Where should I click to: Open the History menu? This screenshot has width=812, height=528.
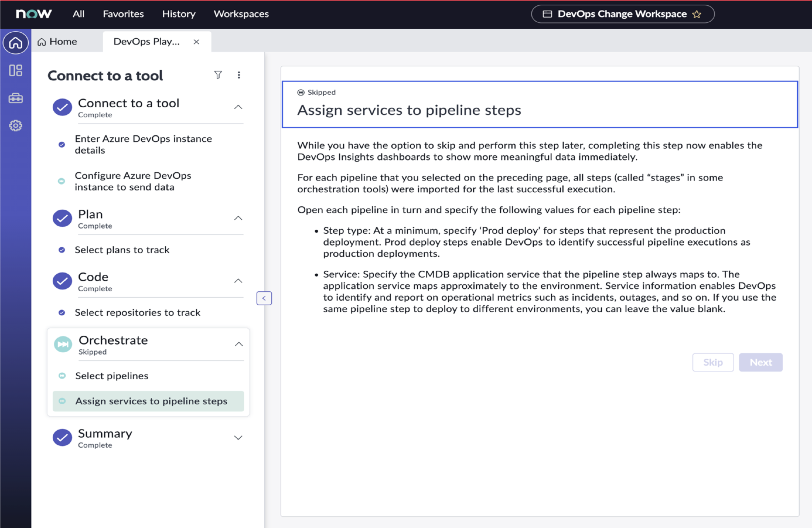click(179, 14)
